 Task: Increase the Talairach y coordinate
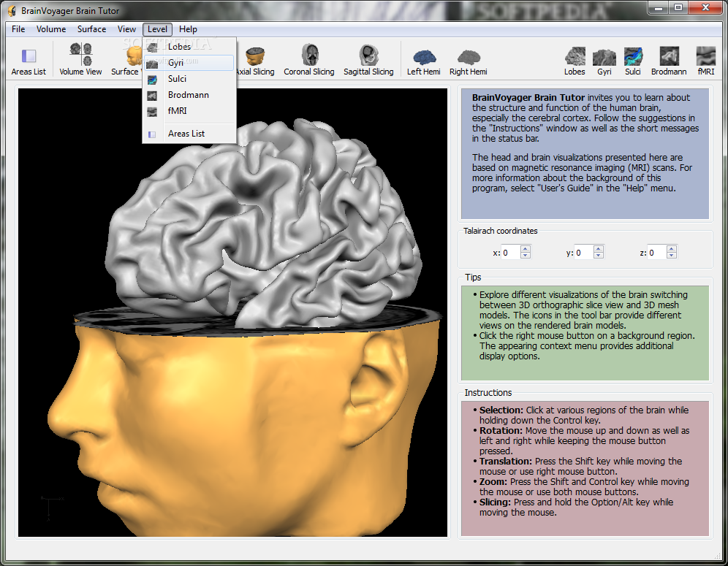(599, 249)
